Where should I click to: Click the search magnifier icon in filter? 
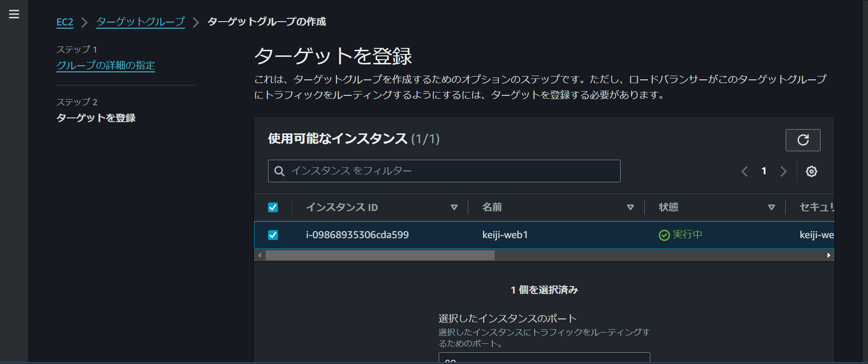click(279, 171)
